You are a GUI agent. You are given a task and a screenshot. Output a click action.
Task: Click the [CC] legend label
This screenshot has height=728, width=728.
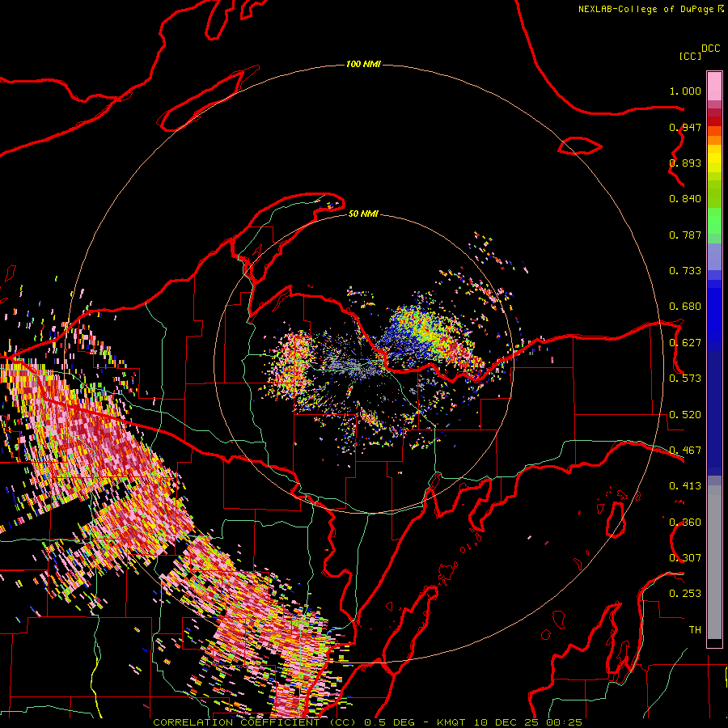(690, 56)
